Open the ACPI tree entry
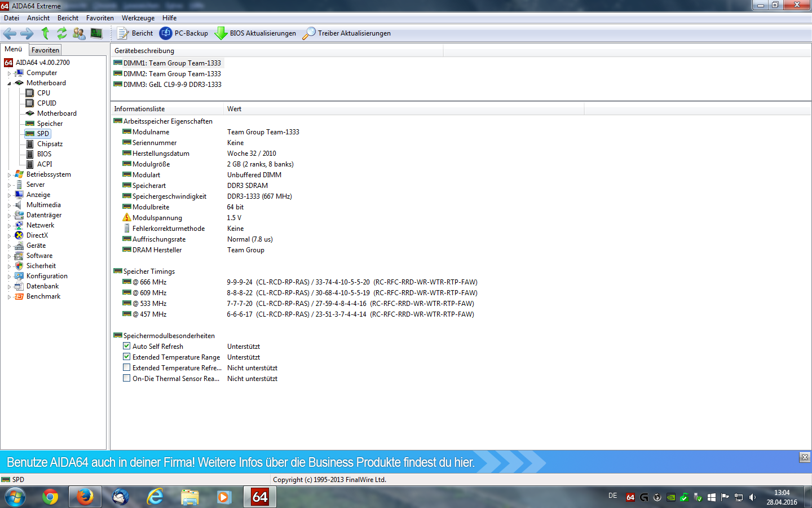The image size is (812, 508). [45, 164]
